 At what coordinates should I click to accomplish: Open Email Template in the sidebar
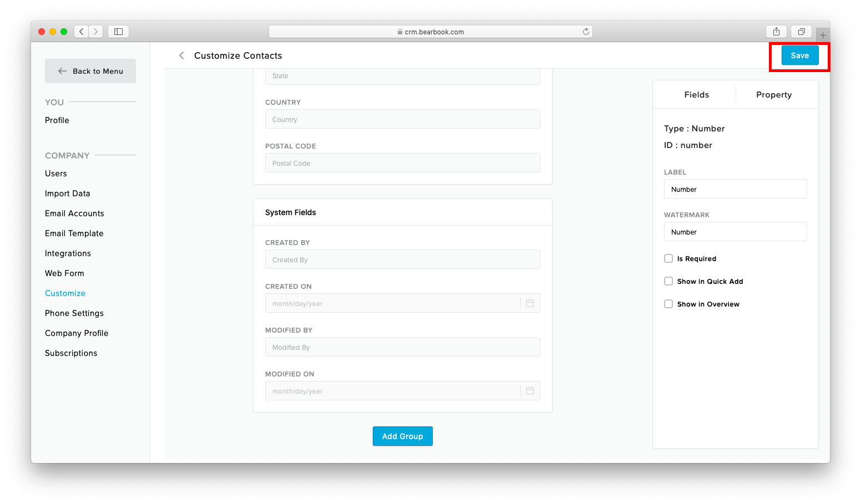coord(74,233)
